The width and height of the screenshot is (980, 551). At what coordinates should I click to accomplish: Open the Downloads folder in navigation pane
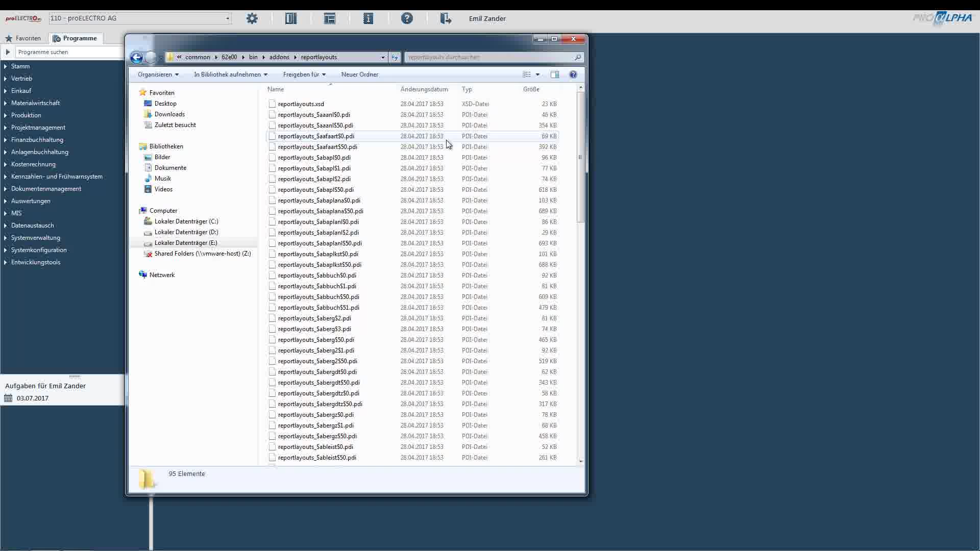169,114
